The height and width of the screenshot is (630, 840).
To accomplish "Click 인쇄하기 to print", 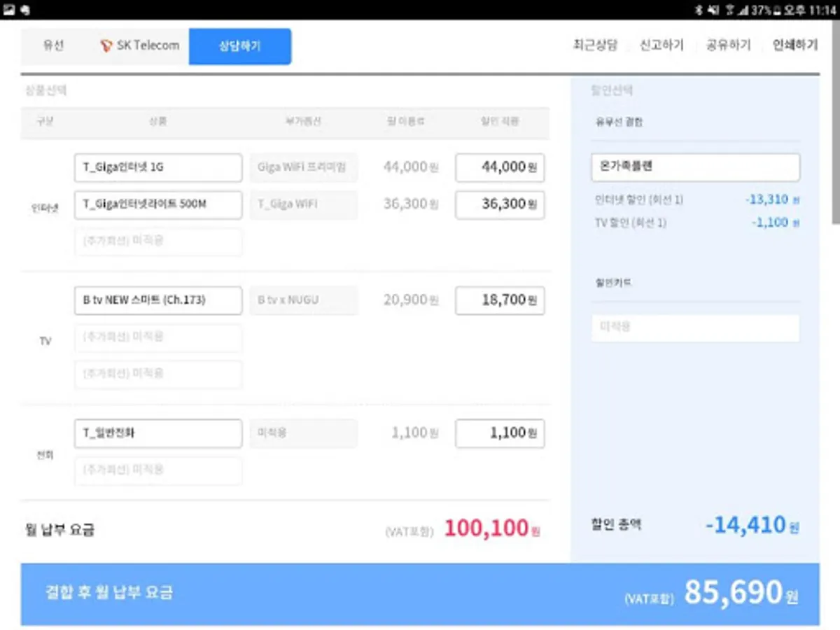I will pos(794,45).
